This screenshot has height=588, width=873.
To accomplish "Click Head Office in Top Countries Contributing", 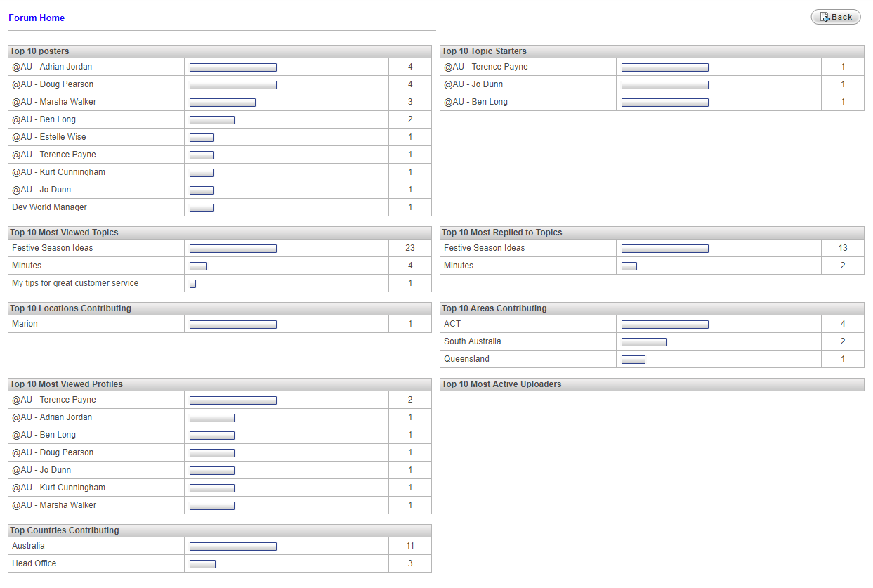I will click(34, 563).
